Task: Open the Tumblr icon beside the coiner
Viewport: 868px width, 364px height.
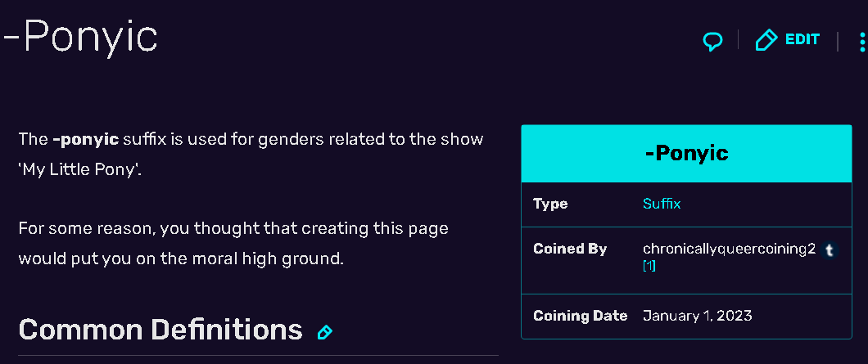Action: [830, 250]
